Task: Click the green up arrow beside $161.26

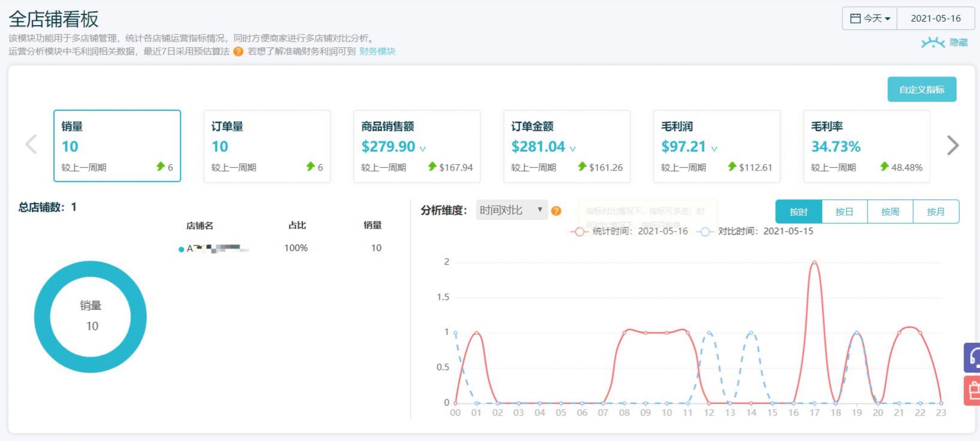Action: pos(582,166)
